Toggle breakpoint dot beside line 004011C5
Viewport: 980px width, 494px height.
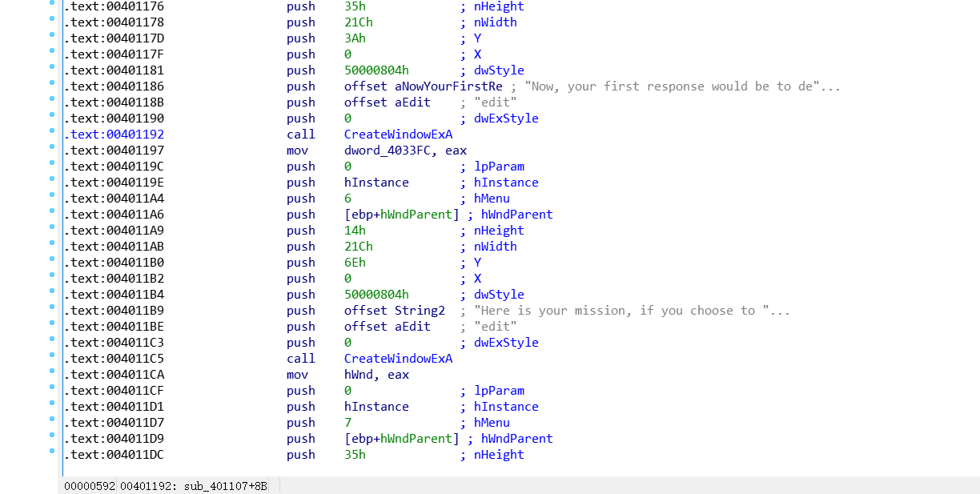pos(52,355)
